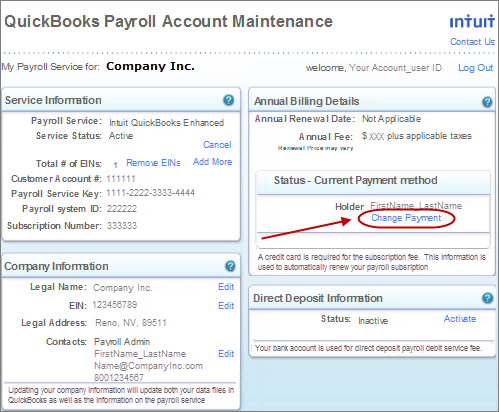
Task: Click the Reno, NV, 89511 address
Action: click(x=131, y=323)
